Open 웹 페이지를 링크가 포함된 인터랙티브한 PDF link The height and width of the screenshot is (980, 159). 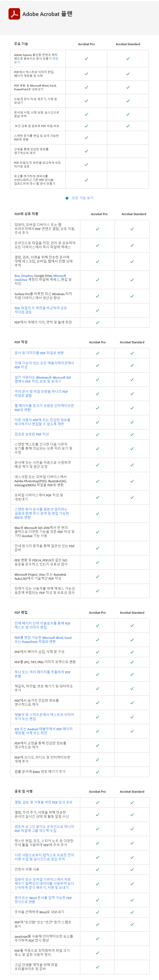(44, 408)
